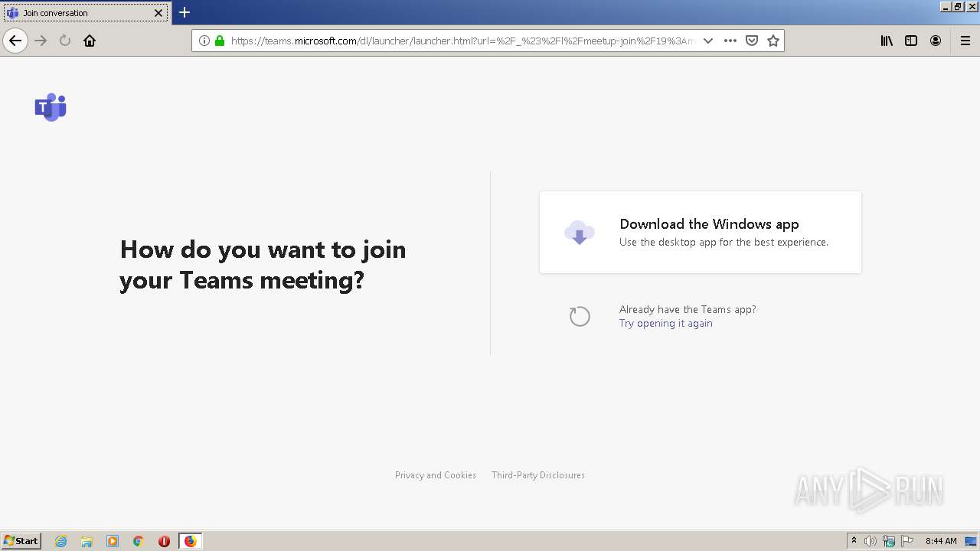Viewport: 980px width, 551px height.
Task: Open Privacy and Cookies link
Action: 436,475
